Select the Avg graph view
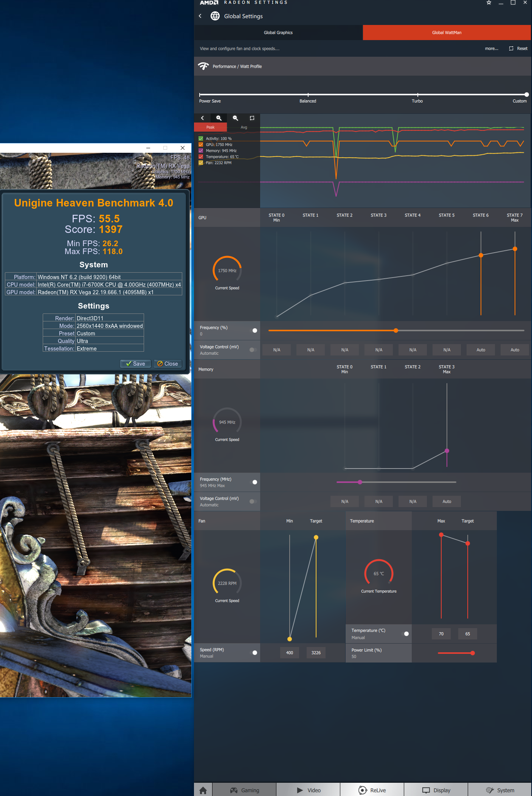532x796 pixels. 244,127
